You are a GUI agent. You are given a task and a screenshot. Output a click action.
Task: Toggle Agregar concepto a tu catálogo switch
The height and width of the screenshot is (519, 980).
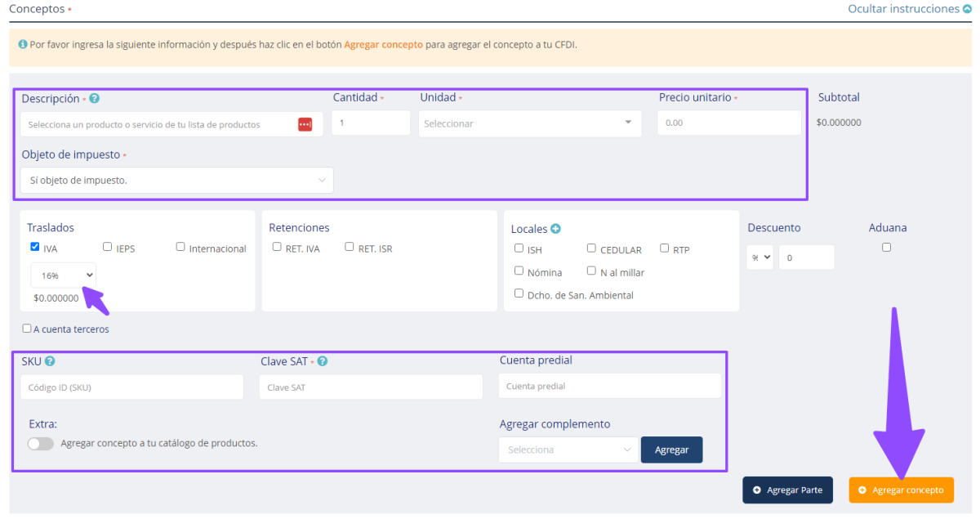41,444
